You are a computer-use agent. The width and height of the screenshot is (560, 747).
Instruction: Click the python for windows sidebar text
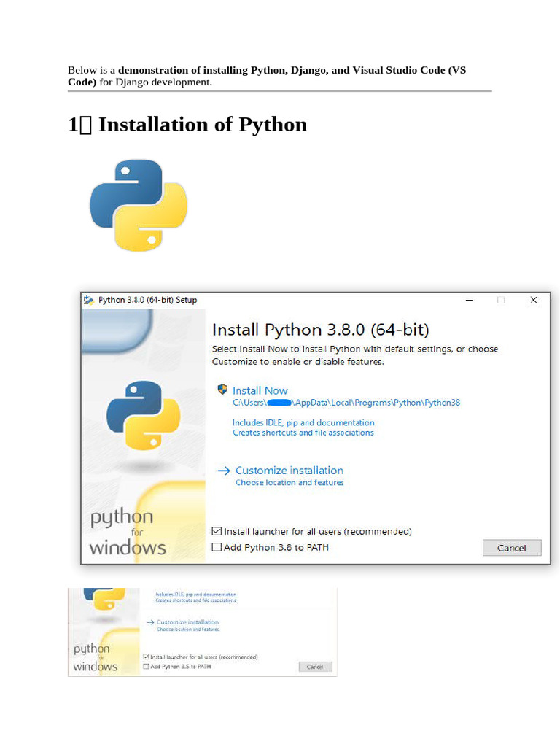coord(128,532)
